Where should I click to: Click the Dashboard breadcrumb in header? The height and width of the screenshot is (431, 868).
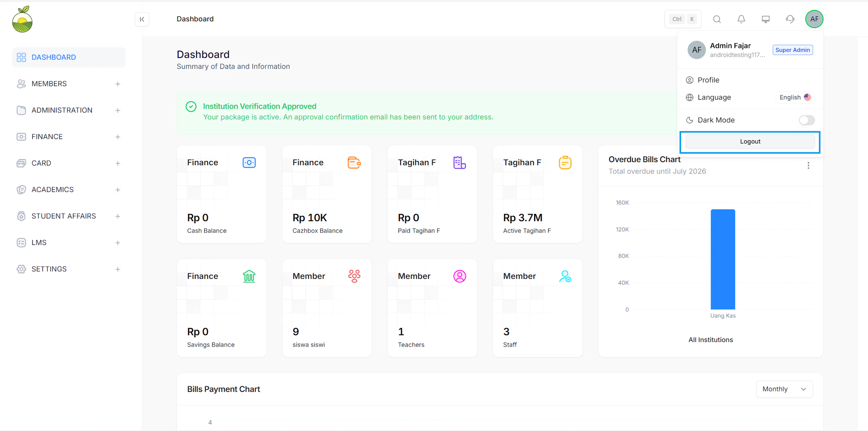pyautogui.click(x=195, y=19)
